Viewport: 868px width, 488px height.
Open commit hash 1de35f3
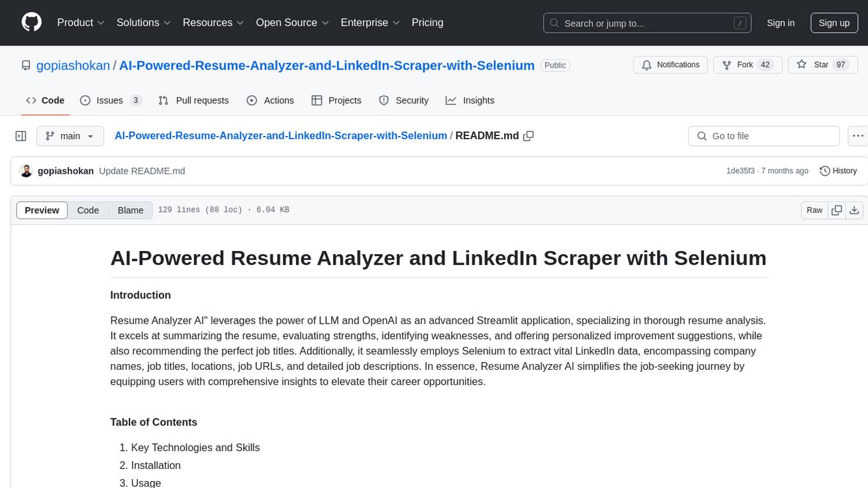pyautogui.click(x=740, y=171)
